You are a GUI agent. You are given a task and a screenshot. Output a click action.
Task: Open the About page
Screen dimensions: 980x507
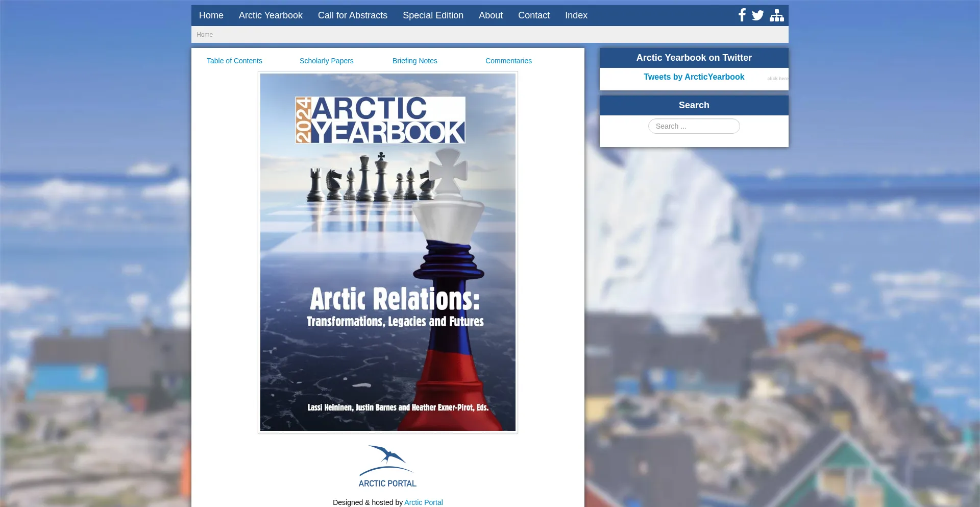(x=491, y=15)
